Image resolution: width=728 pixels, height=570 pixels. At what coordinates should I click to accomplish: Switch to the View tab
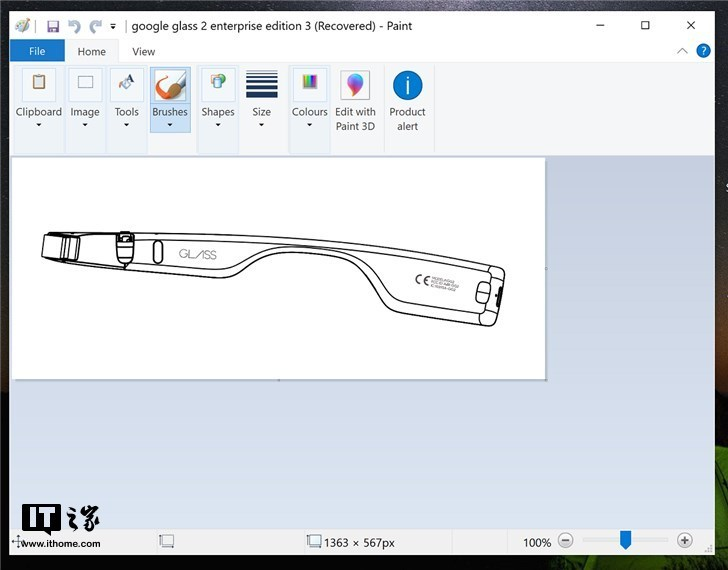(143, 52)
